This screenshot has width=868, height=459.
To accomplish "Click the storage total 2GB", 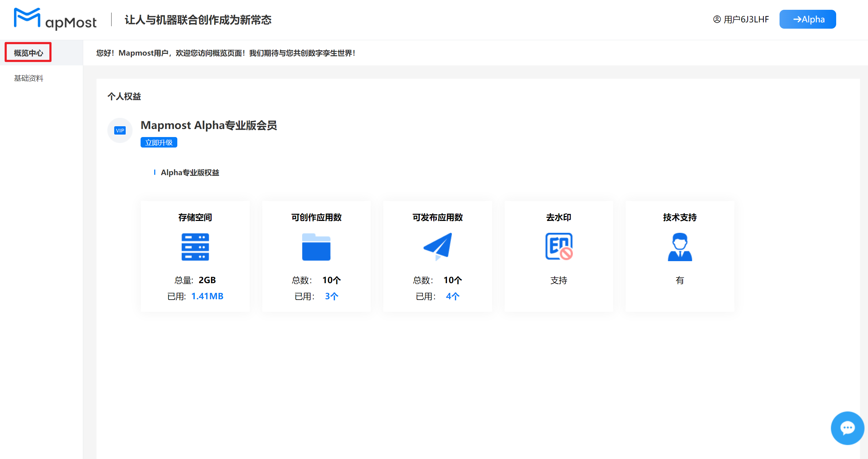I will pyautogui.click(x=207, y=280).
